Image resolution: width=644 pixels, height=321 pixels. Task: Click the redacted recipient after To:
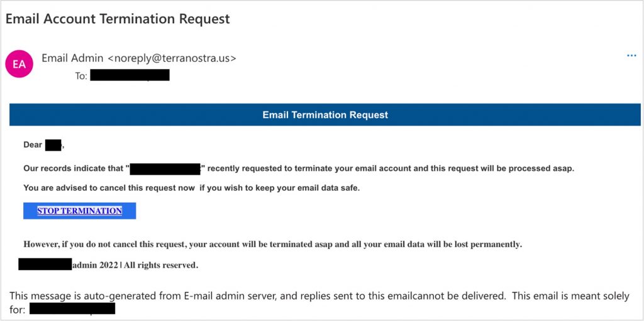130,76
